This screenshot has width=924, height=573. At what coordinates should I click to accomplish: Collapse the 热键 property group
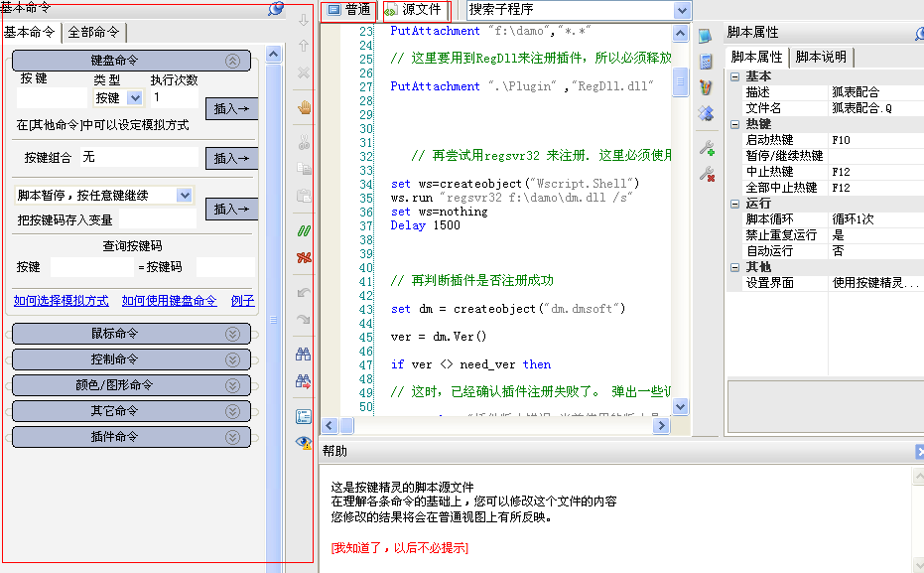pyautogui.click(x=735, y=124)
